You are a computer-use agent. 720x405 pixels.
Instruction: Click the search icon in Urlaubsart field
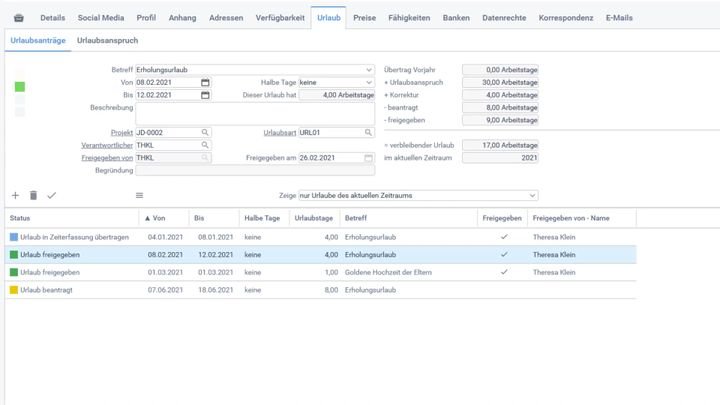[x=368, y=132]
